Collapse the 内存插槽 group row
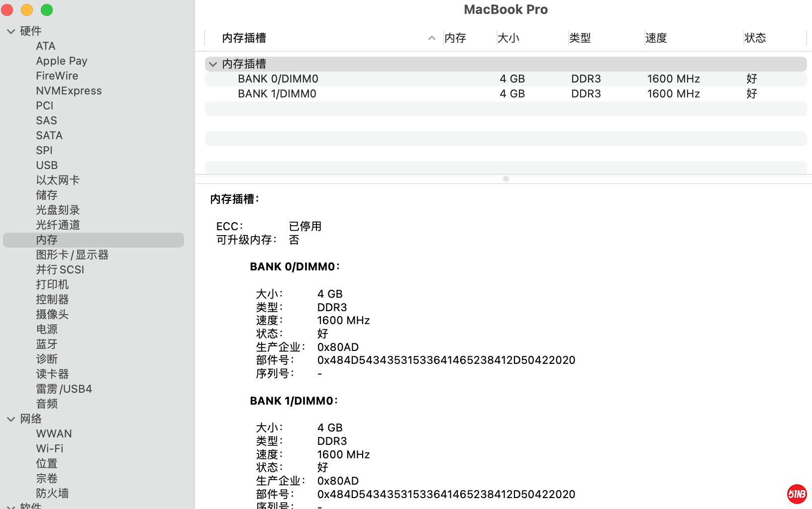Viewport: 812px width, 509px height. (x=213, y=64)
